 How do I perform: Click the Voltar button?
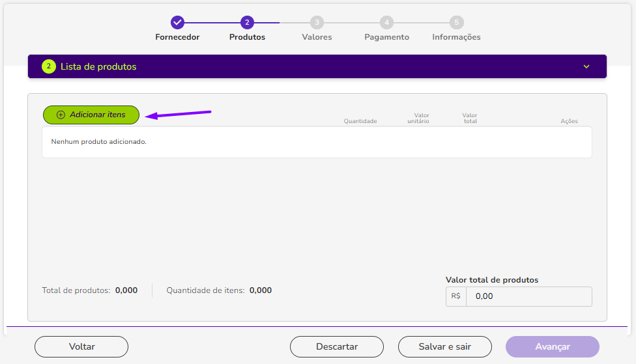coord(81,346)
